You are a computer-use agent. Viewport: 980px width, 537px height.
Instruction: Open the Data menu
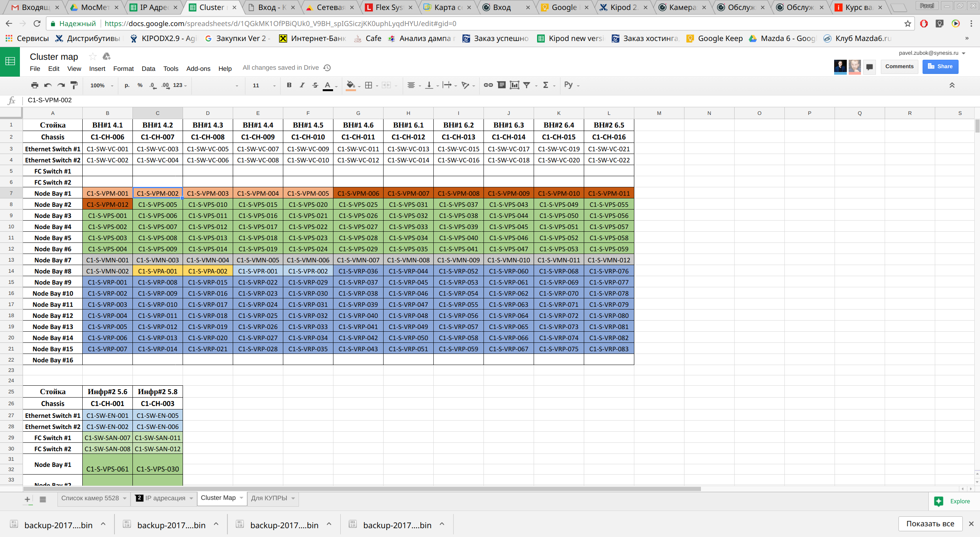pos(148,69)
